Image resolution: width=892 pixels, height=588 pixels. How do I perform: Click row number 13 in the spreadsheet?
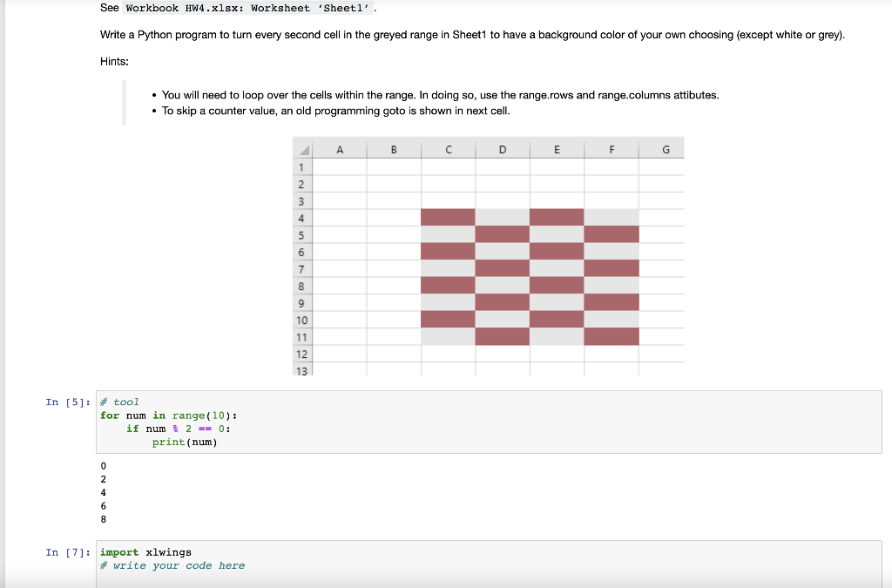(x=301, y=369)
